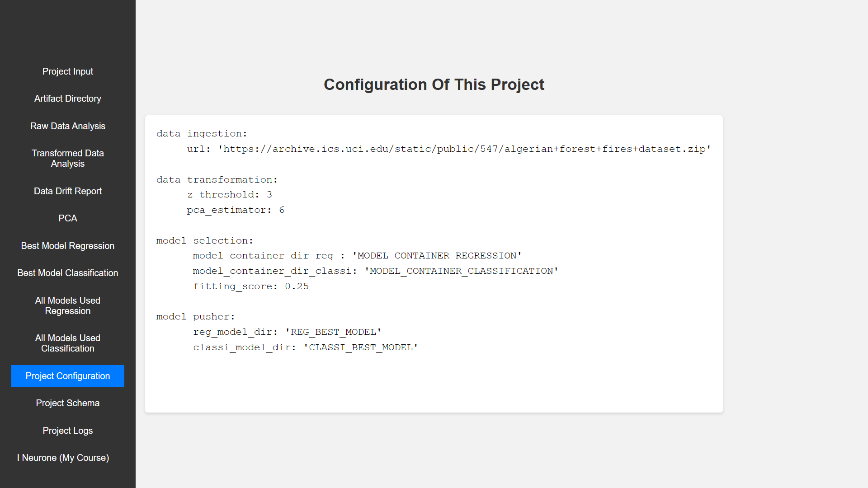Select Best Model Regression

tap(67, 245)
